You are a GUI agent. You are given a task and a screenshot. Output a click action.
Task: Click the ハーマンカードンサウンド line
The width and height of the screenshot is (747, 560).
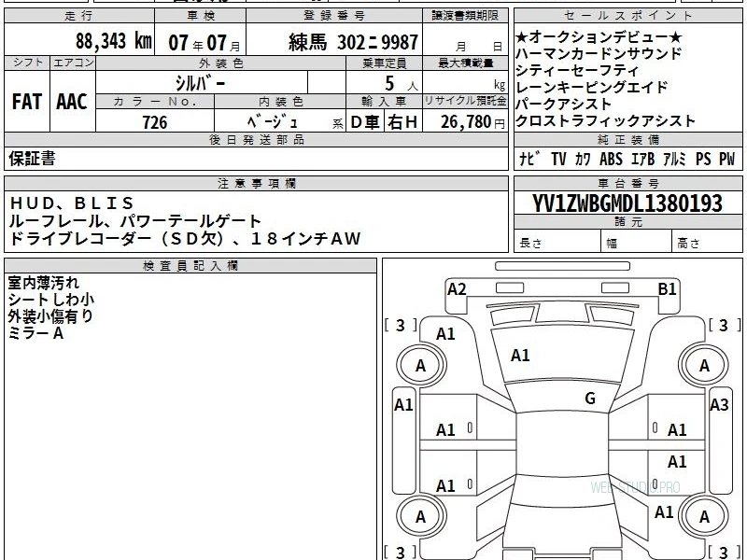click(599, 54)
